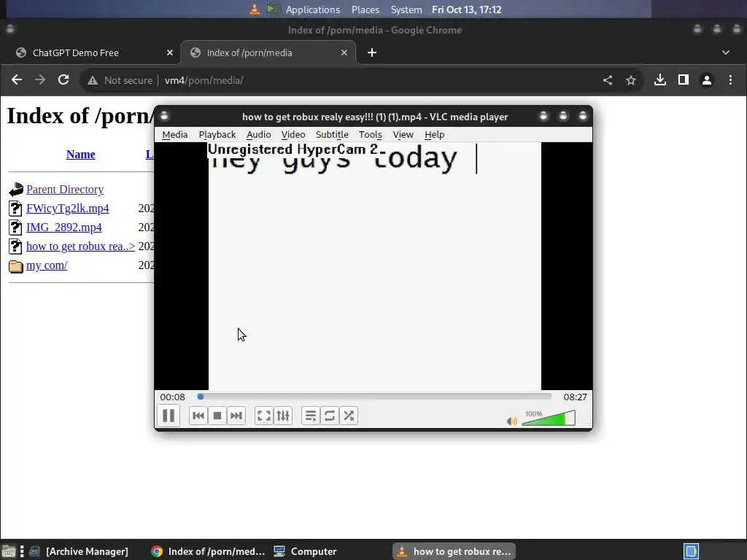Toggle VLC loop mode
Viewport: 747px width, 560px height.
tap(330, 416)
